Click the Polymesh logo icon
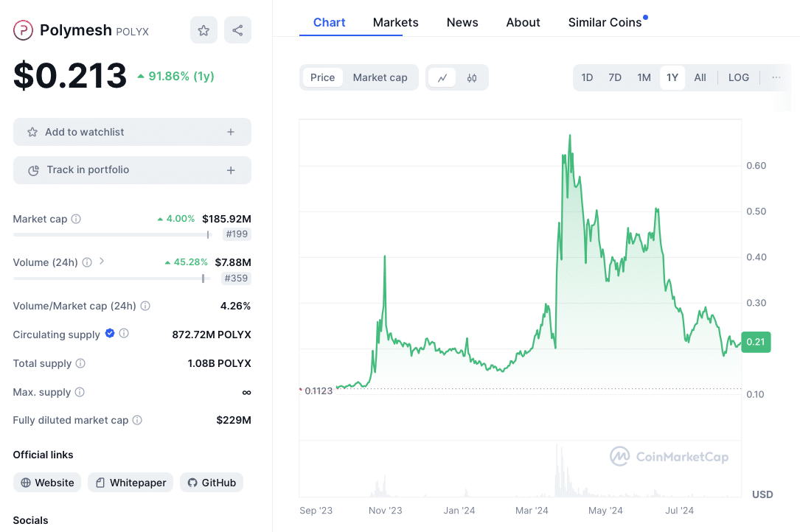 click(x=23, y=30)
